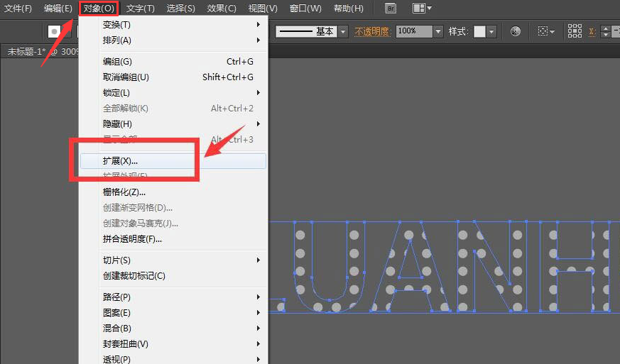Open the 窗口(W) menu
Image resolution: width=620 pixels, height=364 pixels.
tap(305, 9)
